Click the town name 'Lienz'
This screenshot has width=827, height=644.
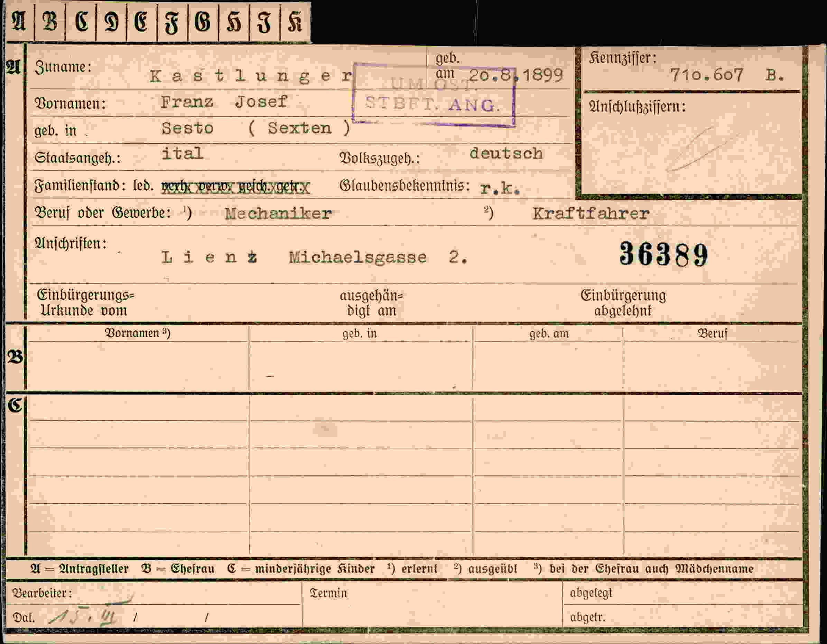point(210,258)
